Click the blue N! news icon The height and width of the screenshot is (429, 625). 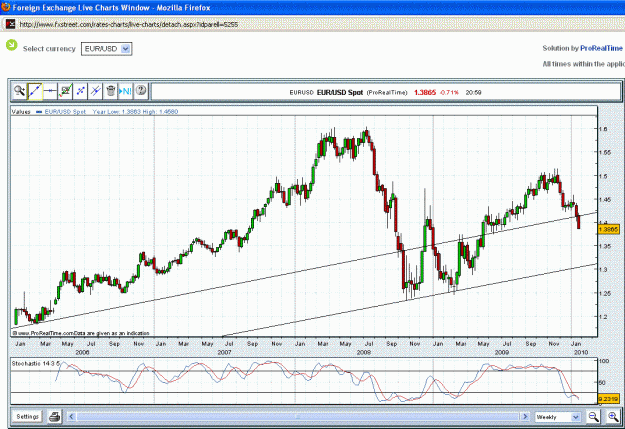pos(126,91)
